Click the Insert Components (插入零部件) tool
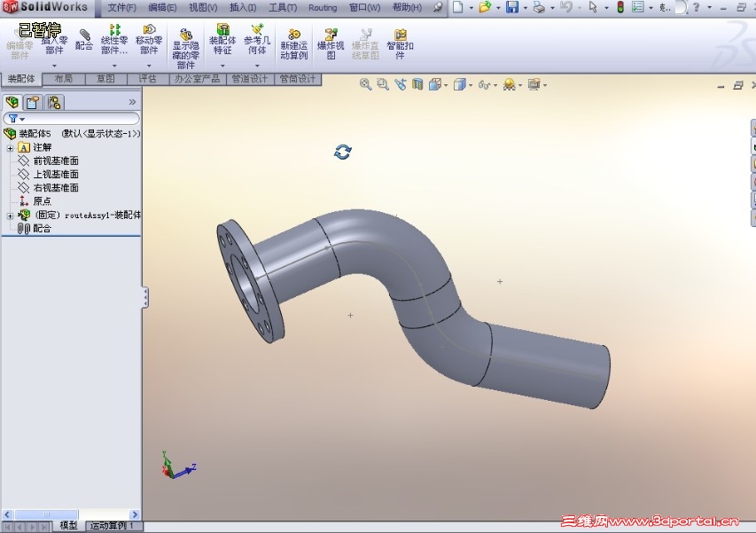 [54, 43]
